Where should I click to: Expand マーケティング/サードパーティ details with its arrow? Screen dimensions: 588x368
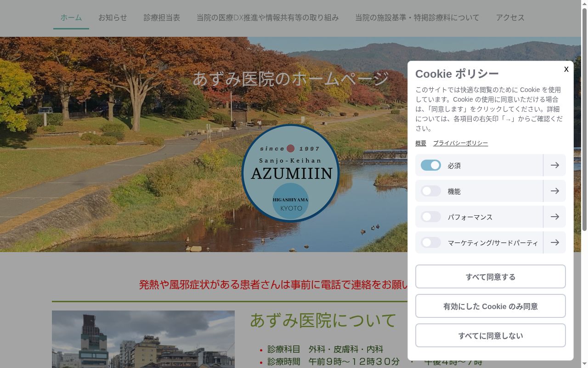554,242
